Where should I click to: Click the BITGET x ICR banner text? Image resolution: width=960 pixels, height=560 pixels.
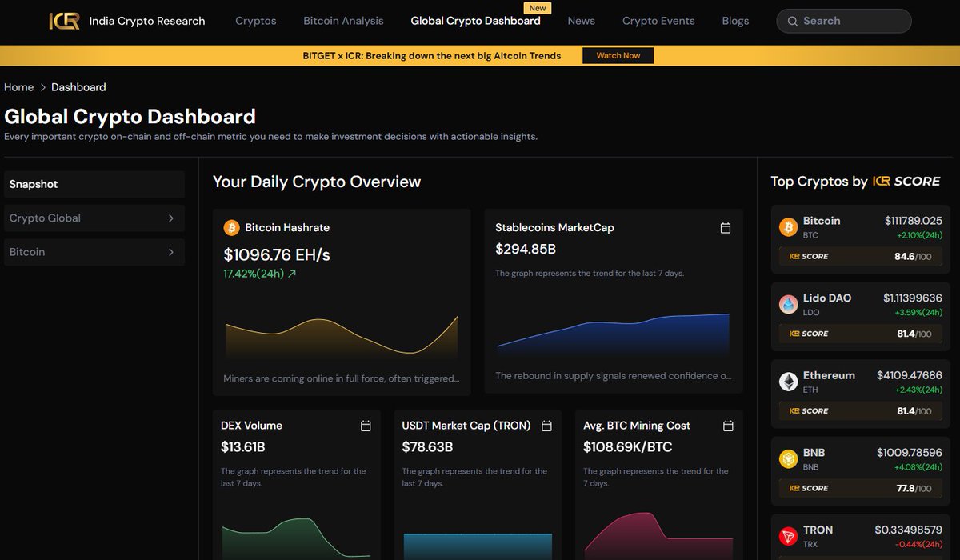click(432, 56)
